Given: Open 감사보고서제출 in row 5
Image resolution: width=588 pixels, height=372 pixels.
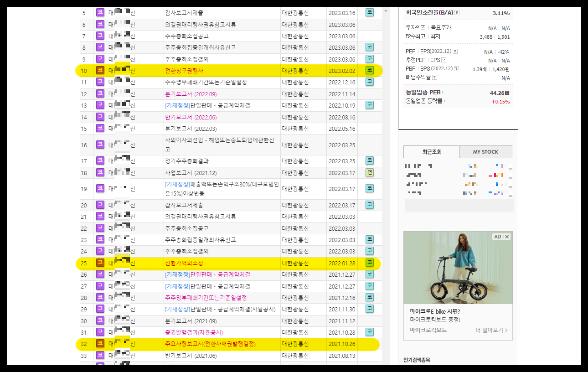Looking at the screenshot, I should coord(184,13).
